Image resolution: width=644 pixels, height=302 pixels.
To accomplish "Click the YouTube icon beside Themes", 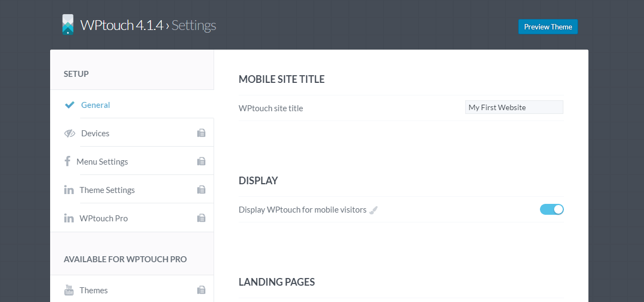I will coord(69,290).
